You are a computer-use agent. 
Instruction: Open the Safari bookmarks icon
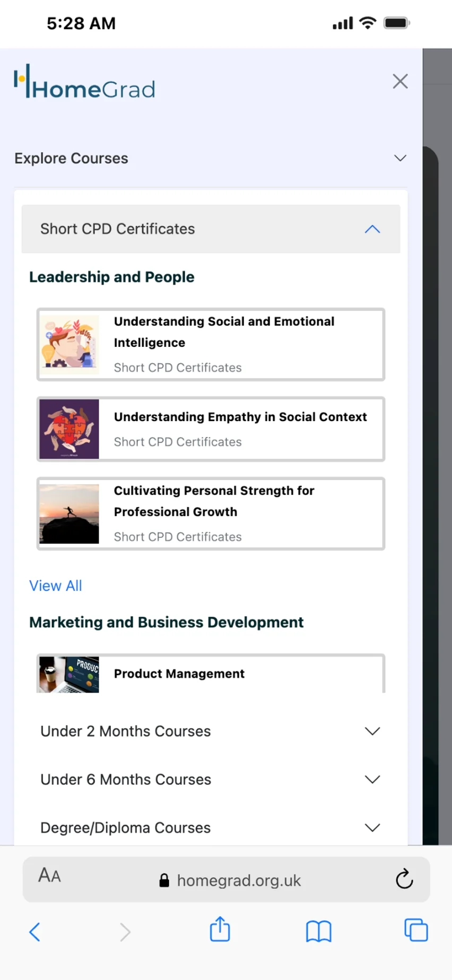[x=318, y=931]
